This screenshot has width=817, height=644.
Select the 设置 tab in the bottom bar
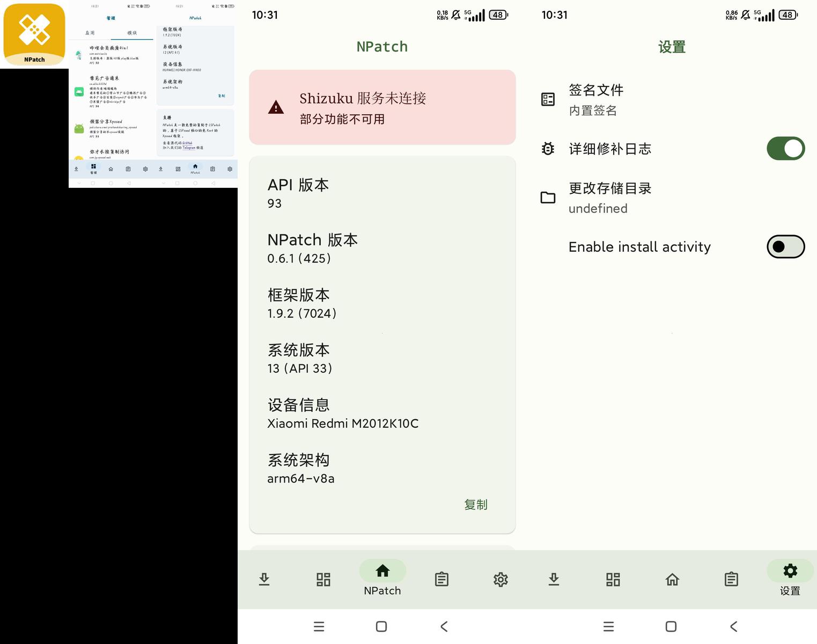tap(790, 578)
